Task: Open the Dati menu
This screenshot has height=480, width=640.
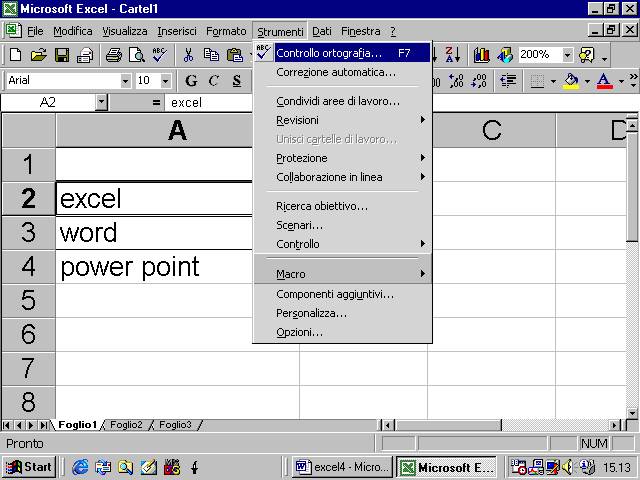Action: [x=322, y=31]
